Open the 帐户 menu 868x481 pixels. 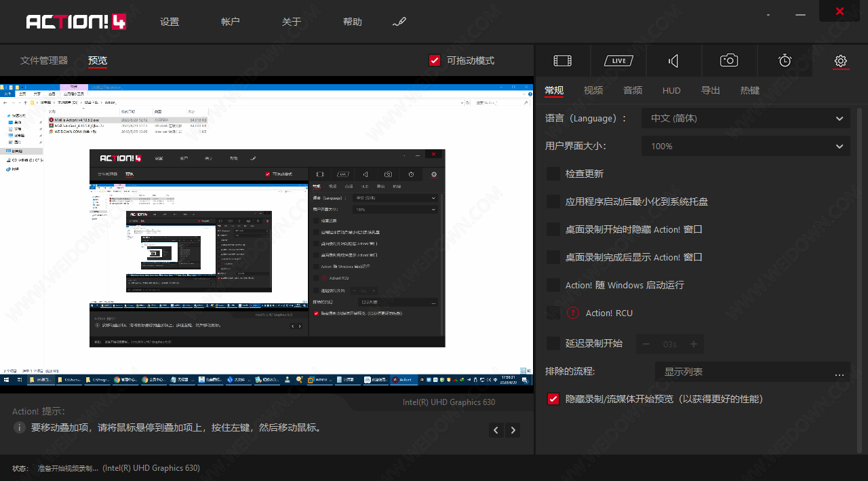click(x=231, y=22)
